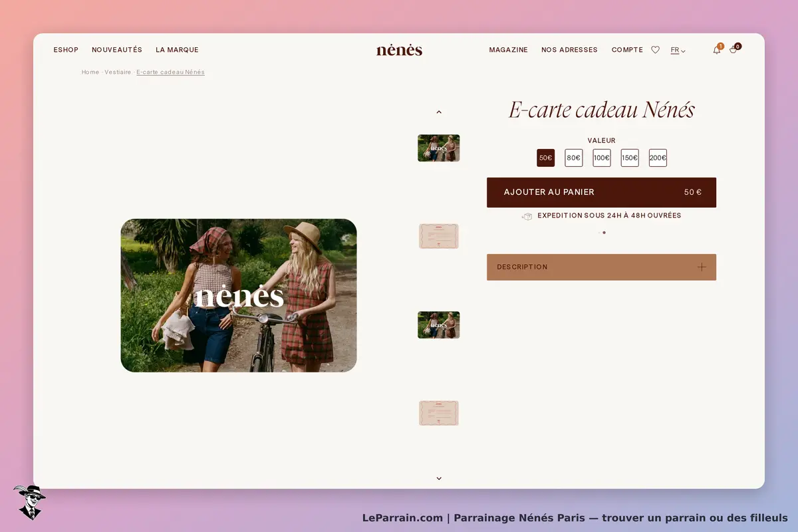Click the shipping box icon
The height and width of the screenshot is (532, 798).
point(527,216)
